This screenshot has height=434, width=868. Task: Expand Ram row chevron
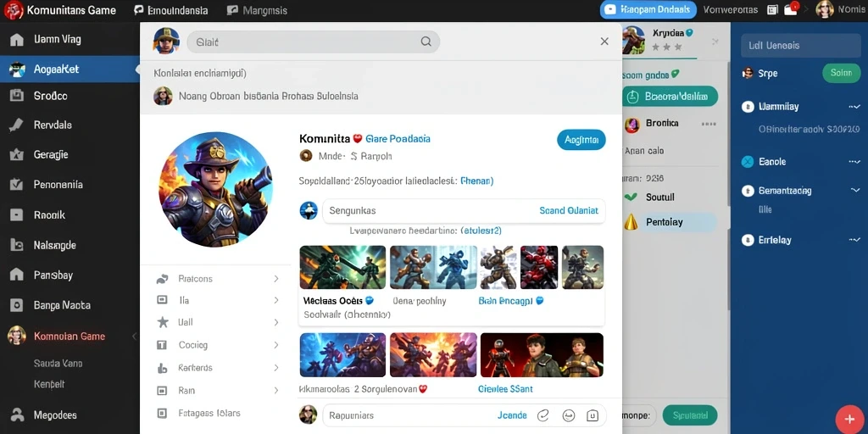coord(275,391)
